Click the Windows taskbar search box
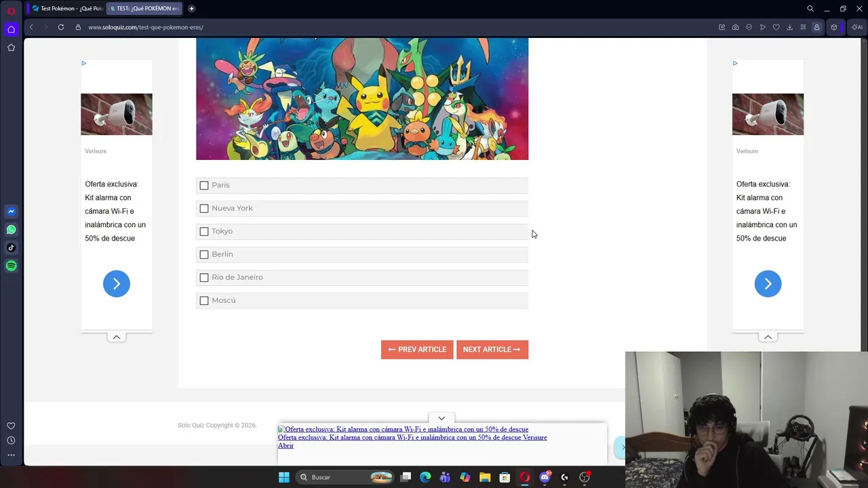The width and height of the screenshot is (868, 488). 347,477
